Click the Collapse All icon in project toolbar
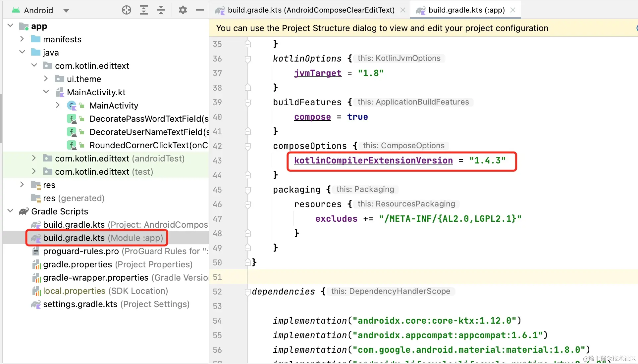This screenshot has height=364, width=638. point(161,10)
